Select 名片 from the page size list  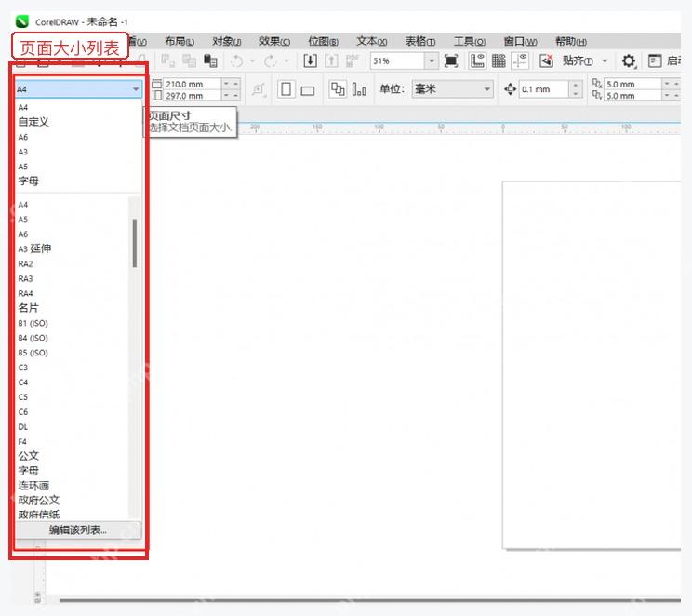point(28,308)
